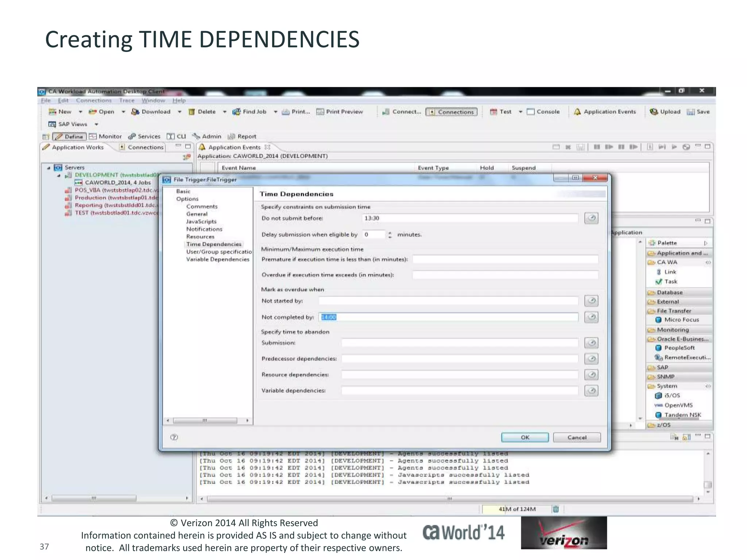Click OK in the File Trigger dialog
The height and width of the screenshot is (560, 747).
525,437
